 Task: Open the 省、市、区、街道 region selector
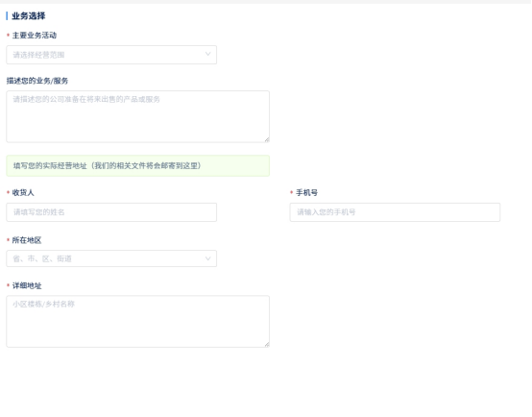[111, 258]
